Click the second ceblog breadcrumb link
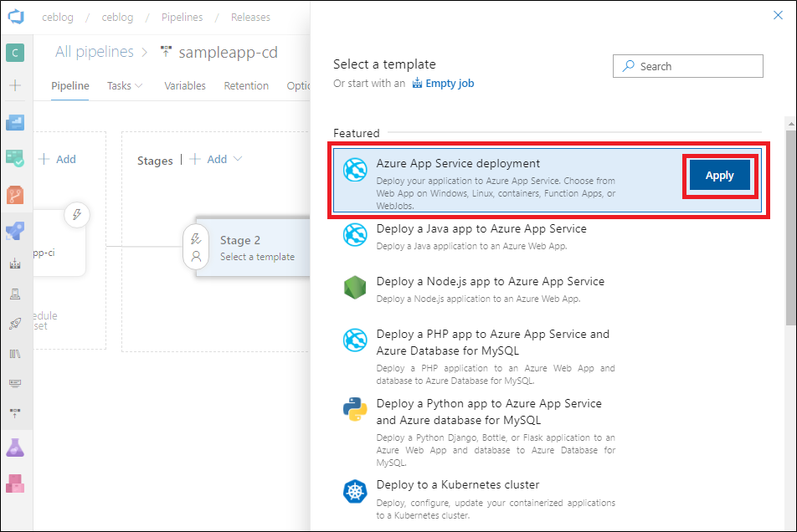Image resolution: width=797 pixels, height=532 pixels. coord(117,18)
